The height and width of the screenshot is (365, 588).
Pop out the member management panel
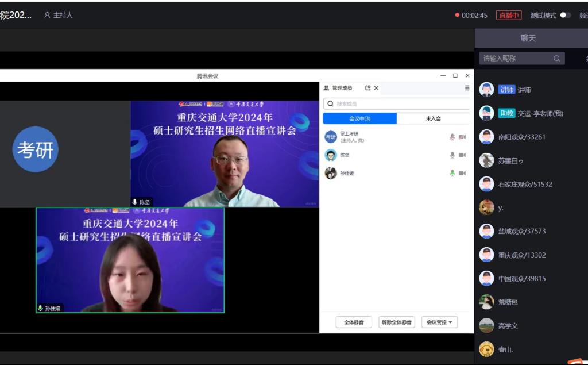pos(368,88)
